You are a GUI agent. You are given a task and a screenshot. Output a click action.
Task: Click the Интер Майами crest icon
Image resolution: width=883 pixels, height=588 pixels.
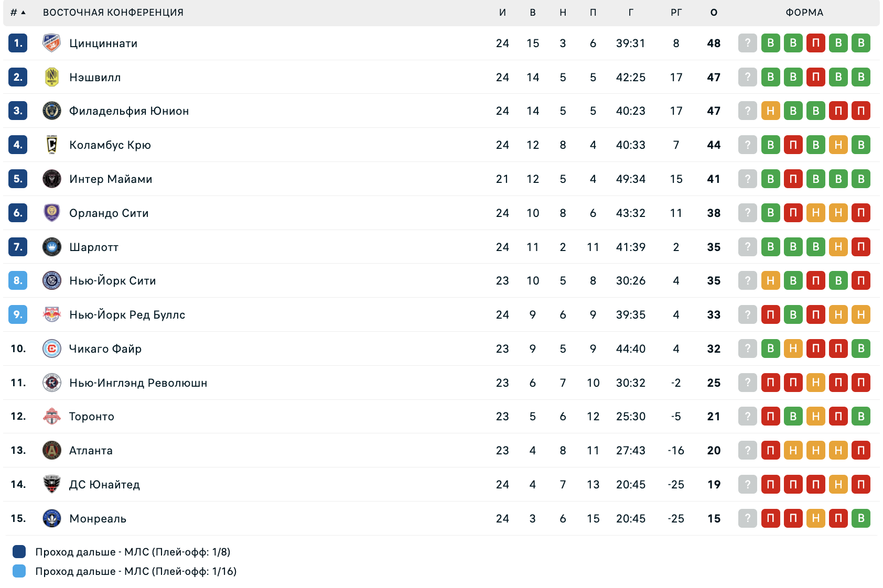51,179
